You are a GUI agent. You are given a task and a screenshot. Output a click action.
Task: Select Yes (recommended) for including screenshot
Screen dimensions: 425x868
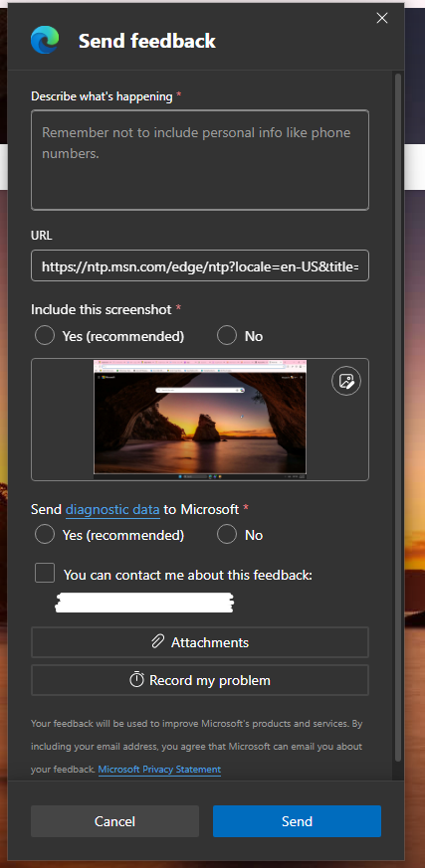(45, 335)
